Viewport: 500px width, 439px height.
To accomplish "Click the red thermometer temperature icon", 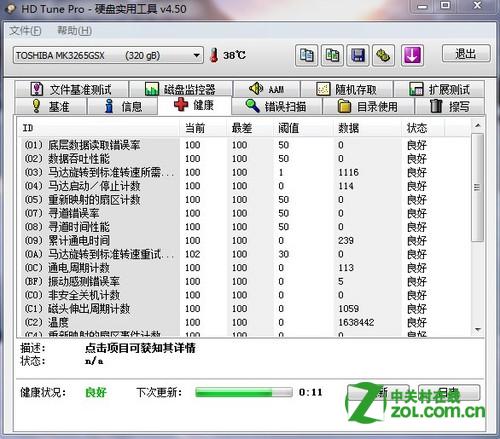I will [x=214, y=55].
